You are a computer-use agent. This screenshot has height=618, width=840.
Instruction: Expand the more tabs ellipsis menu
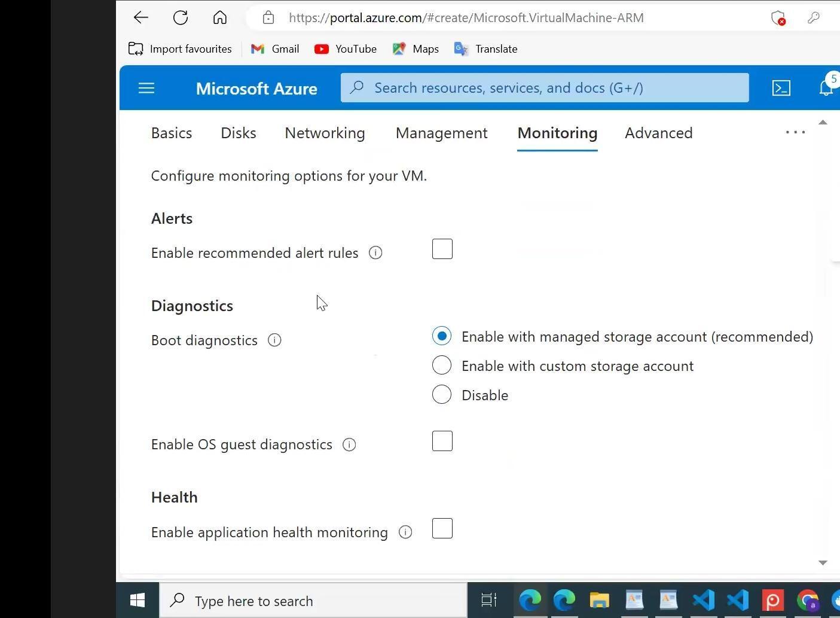point(795,132)
